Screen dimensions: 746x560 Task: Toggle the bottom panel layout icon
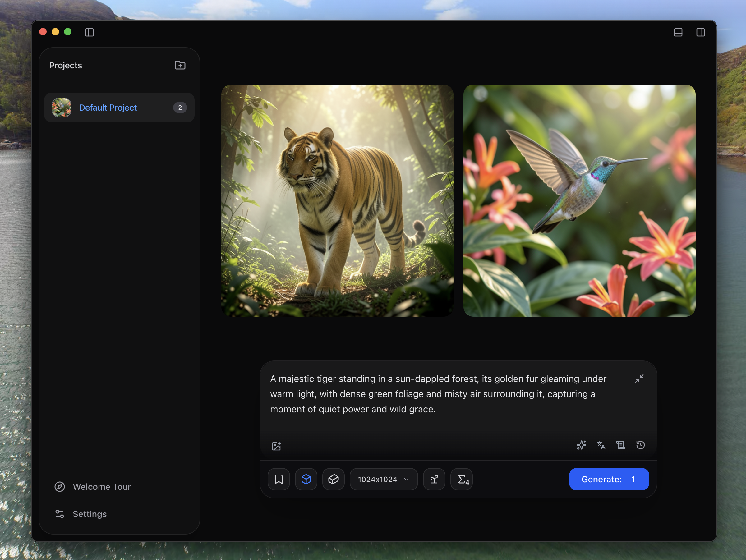click(678, 32)
